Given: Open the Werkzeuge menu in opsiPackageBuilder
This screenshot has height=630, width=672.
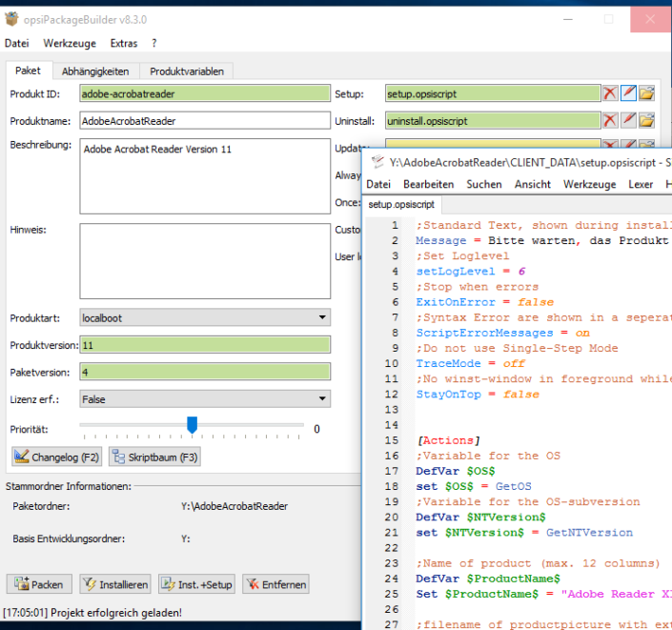Looking at the screenshot, I should pos(69,44).
